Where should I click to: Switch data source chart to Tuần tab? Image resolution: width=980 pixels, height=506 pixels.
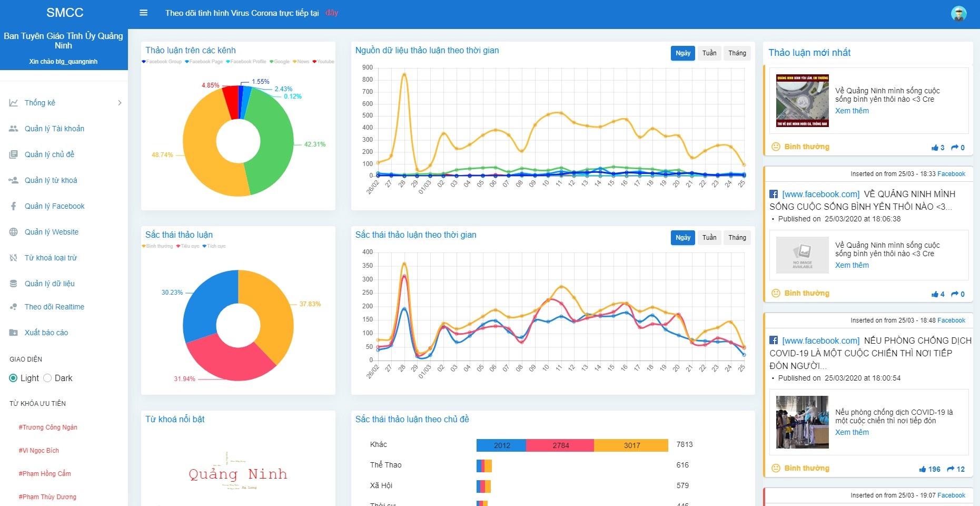tap(709, 53)
